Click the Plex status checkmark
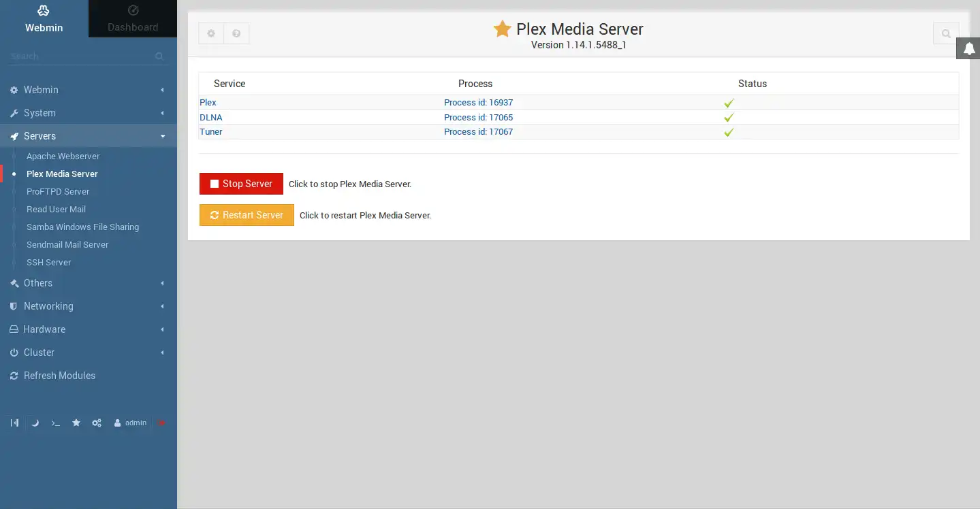Screen dimensions: 980x509 tap(729, 103)
